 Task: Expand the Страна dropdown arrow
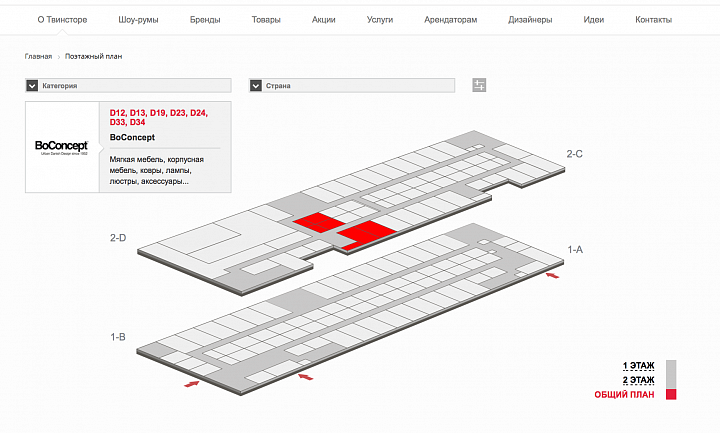point(256,85)
